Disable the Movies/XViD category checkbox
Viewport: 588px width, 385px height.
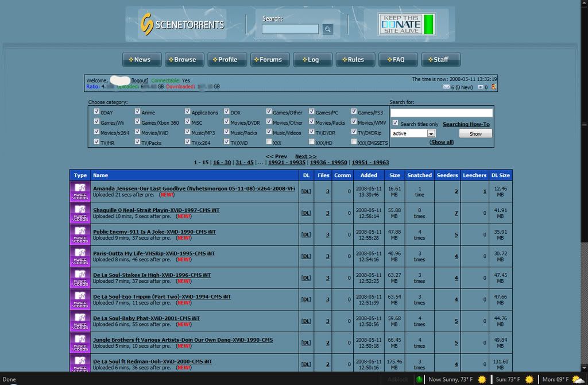pos(138,132)
